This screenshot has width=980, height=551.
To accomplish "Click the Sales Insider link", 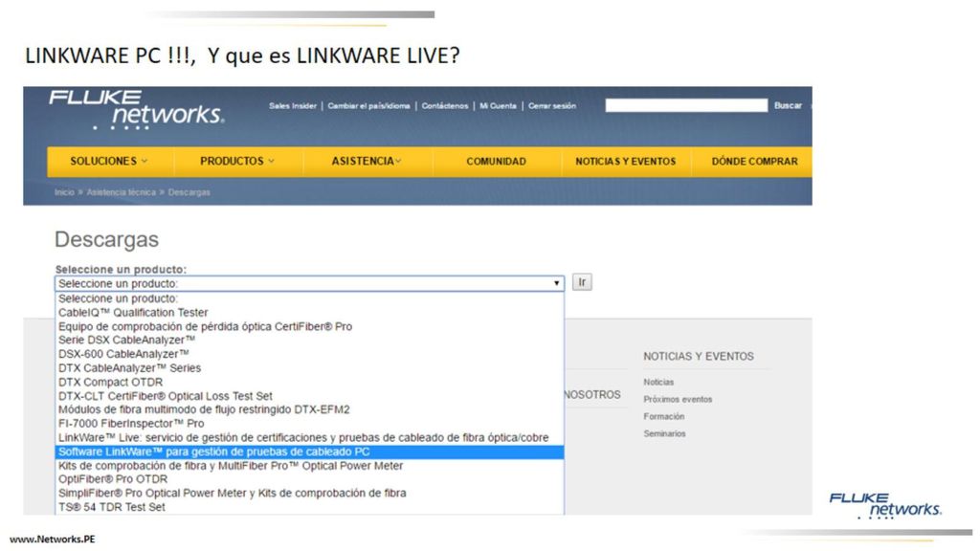I will click(x=293, y=106).
